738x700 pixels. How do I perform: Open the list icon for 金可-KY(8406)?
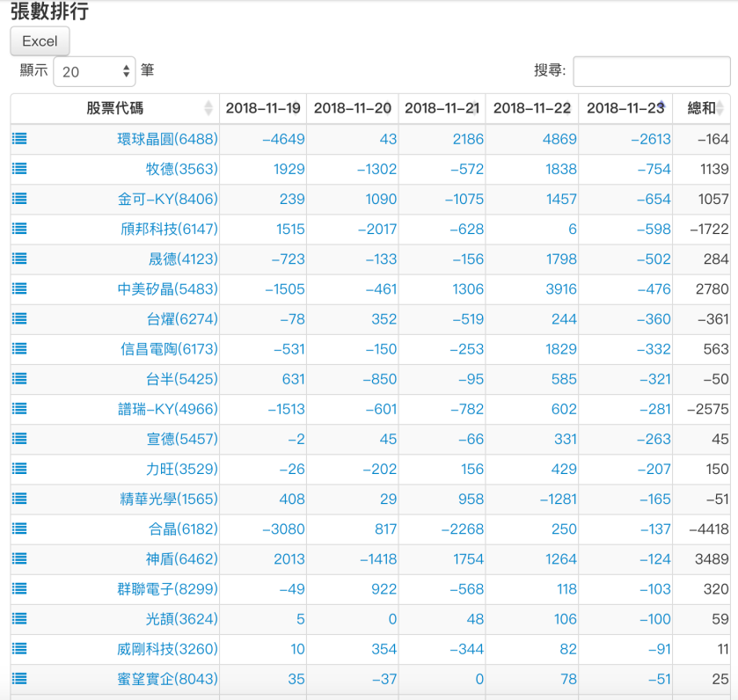pyautogui.click(x=18, y=199)
